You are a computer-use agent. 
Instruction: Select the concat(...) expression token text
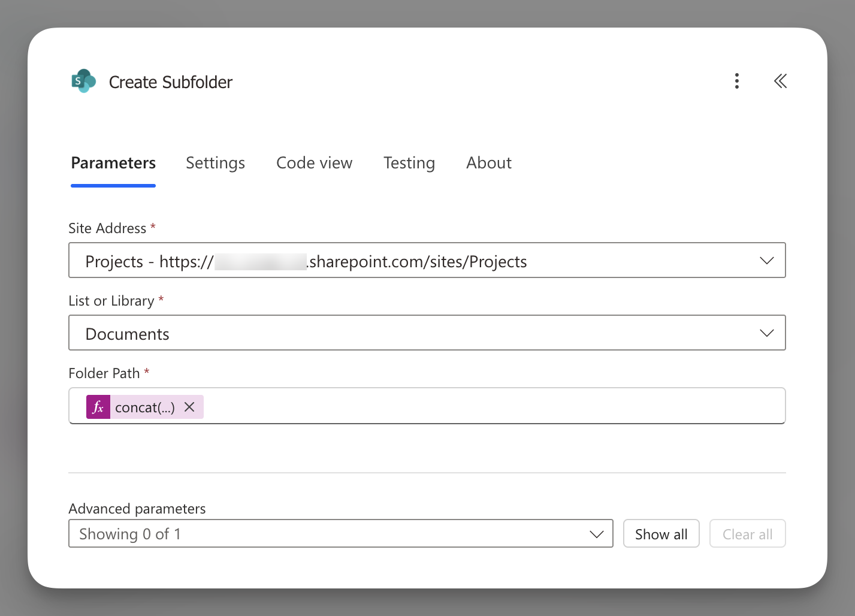pos(145,407)
